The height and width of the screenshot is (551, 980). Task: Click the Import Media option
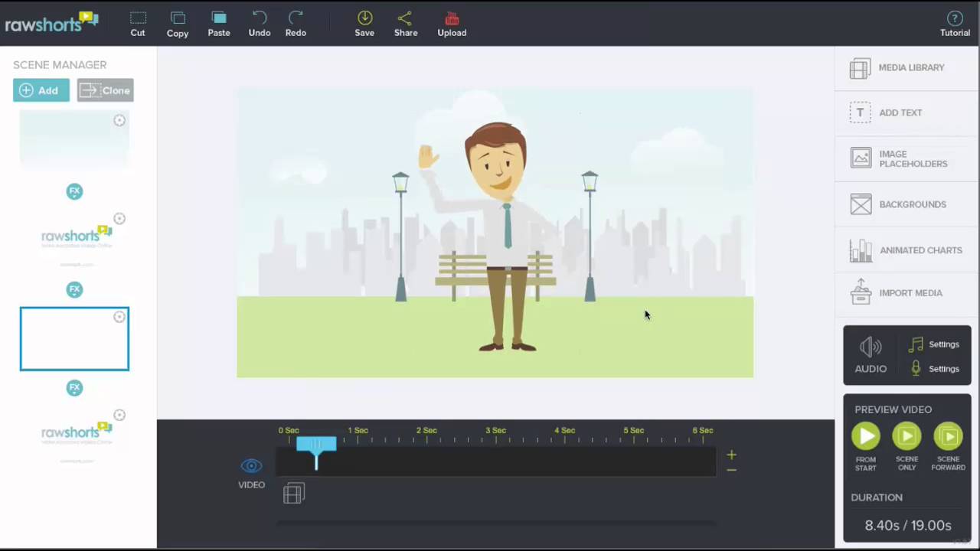(910, 292)
